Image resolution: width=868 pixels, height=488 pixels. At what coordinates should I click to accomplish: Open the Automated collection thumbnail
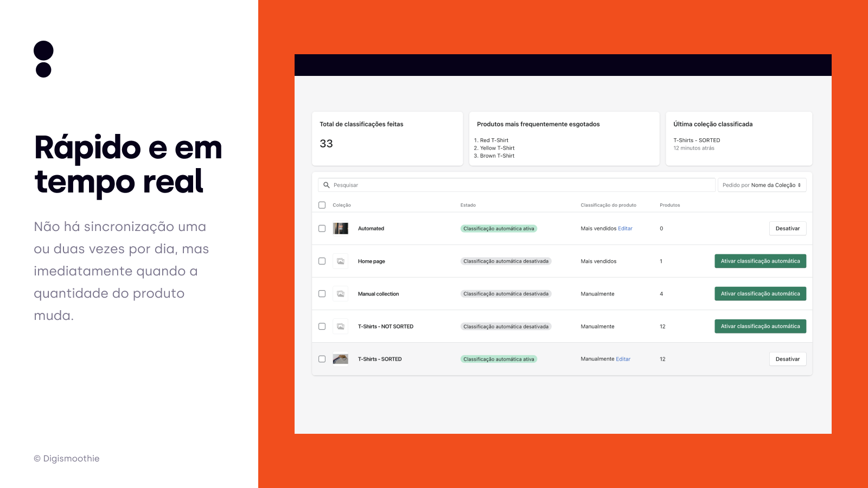click(341, 228)
